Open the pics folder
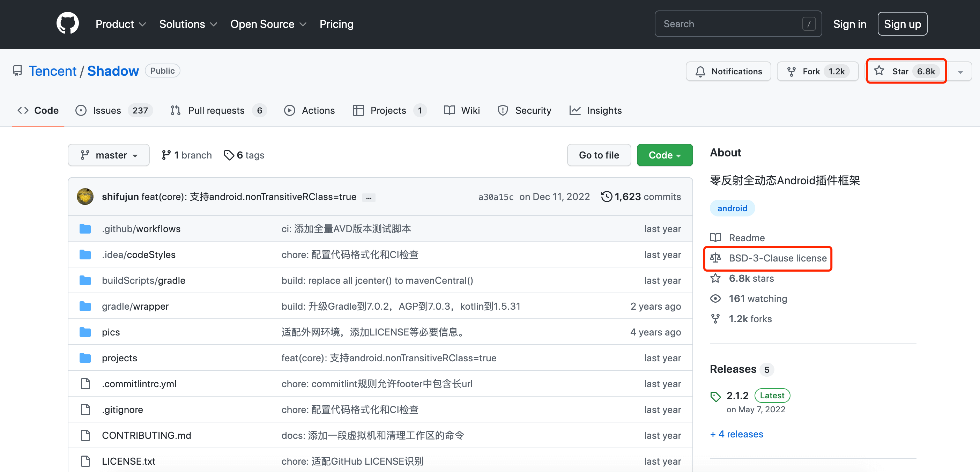The width and height of the screenshot is (980, 472). [x=111, y=332]
